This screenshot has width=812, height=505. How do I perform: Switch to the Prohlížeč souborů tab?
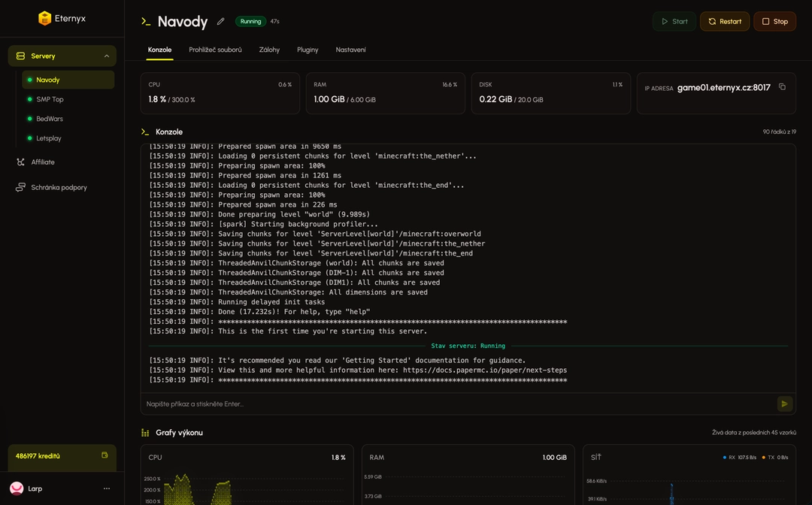pyautogui.click(x=216, y=50)
